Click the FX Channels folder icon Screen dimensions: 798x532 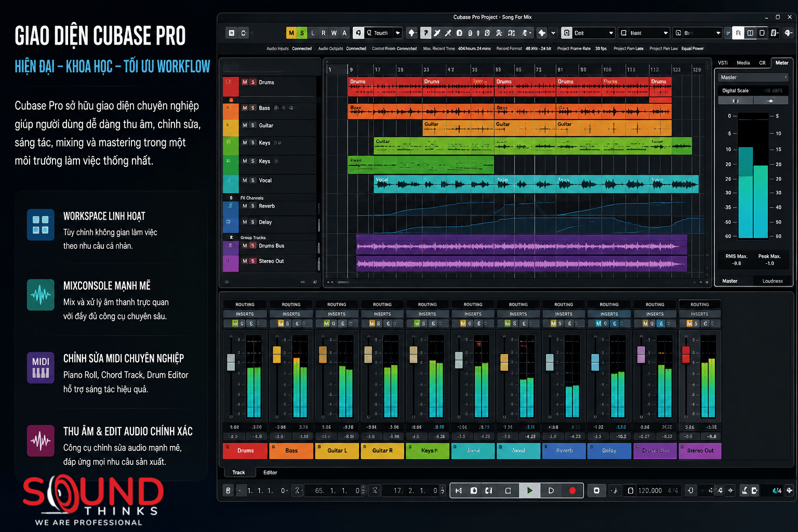[x=231, y=198]
